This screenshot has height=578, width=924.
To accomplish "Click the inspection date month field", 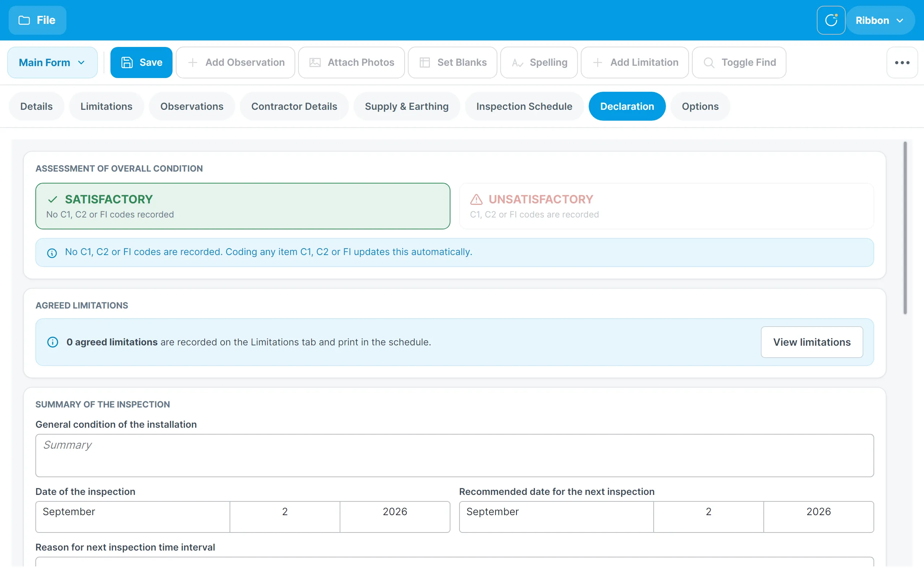I will [132, 517].
